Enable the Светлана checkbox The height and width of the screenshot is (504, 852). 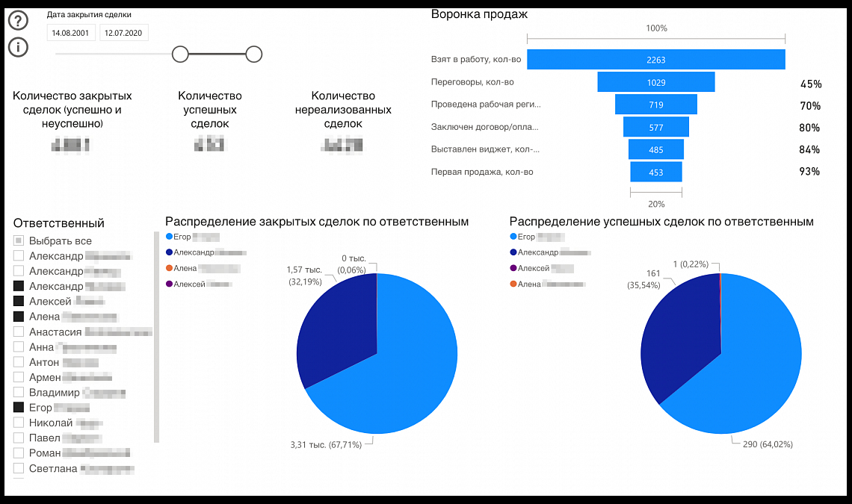pos(19,468)
